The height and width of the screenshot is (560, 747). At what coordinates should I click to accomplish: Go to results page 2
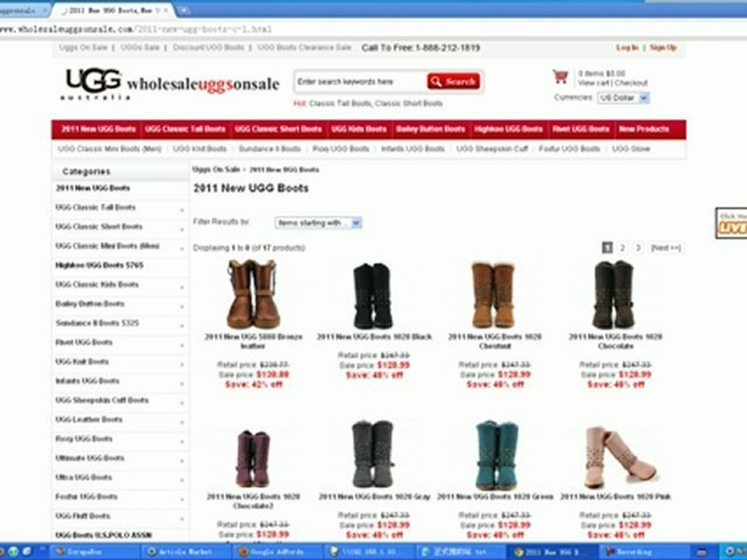622,247
